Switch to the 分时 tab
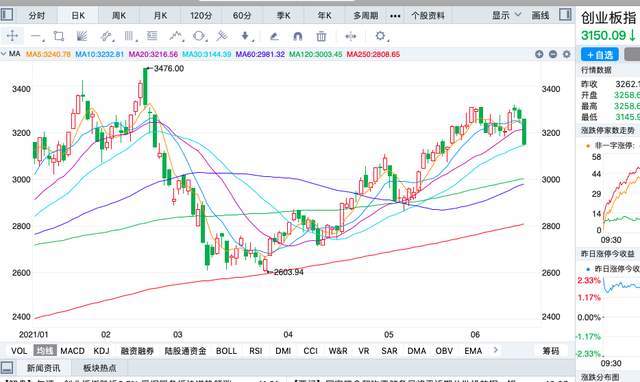The height and width of the screenshot is (382, 640). coord(37,16)
